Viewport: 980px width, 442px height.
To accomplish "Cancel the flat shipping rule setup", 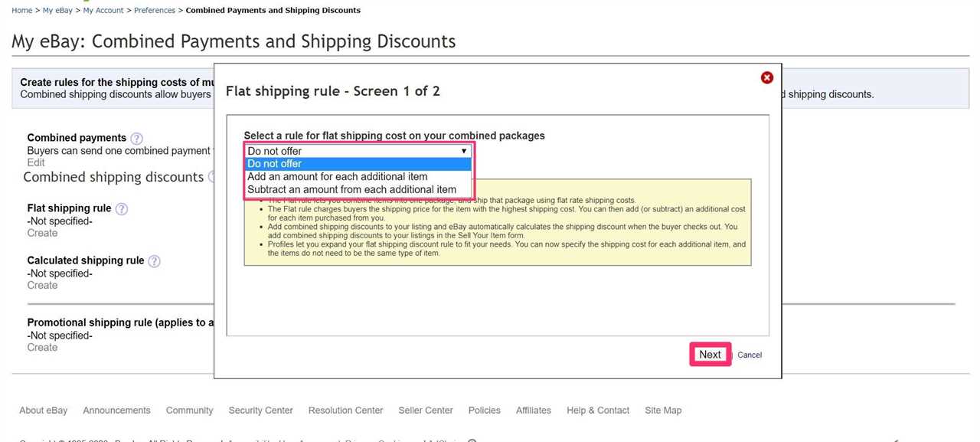I will 749,355.
